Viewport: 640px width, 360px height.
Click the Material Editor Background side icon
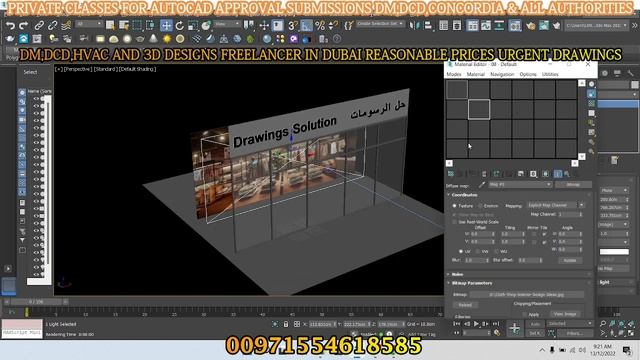[x=591, y=104]
